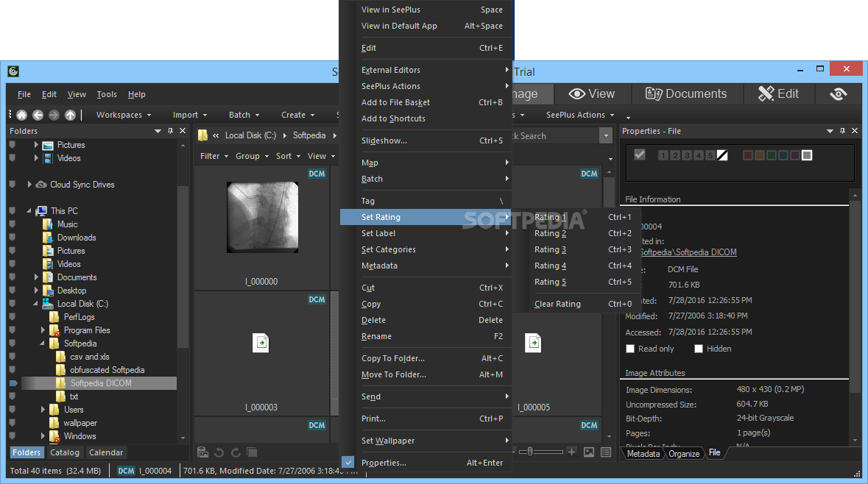This screenshot has width=868, height=484.
Task: Toggle the Properties checkmark in context menu
Action: pos(347,462)
